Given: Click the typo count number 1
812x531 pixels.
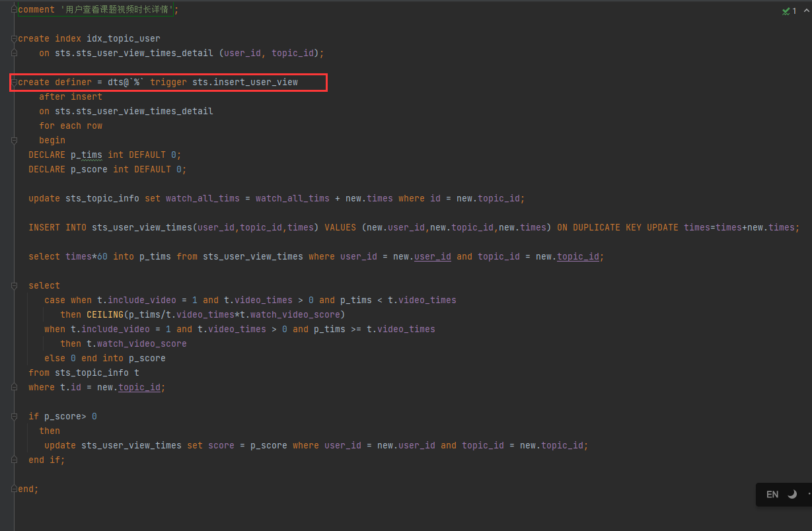Looking at the screenshot, I should [794, 11].
